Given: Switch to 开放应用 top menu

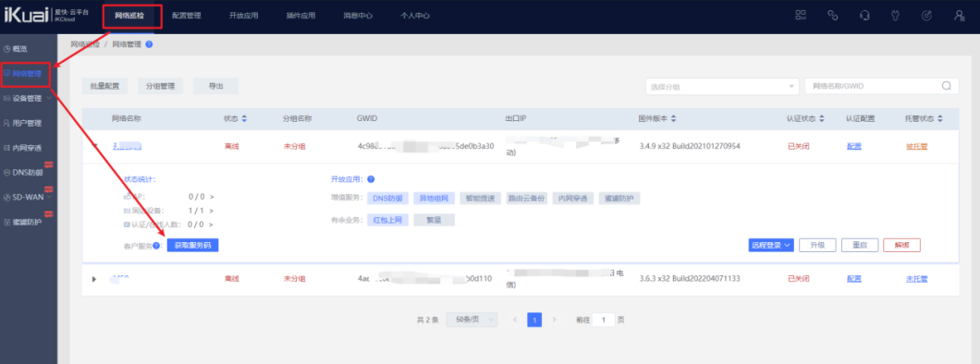Looking at the screenshot, I should 243,17.
